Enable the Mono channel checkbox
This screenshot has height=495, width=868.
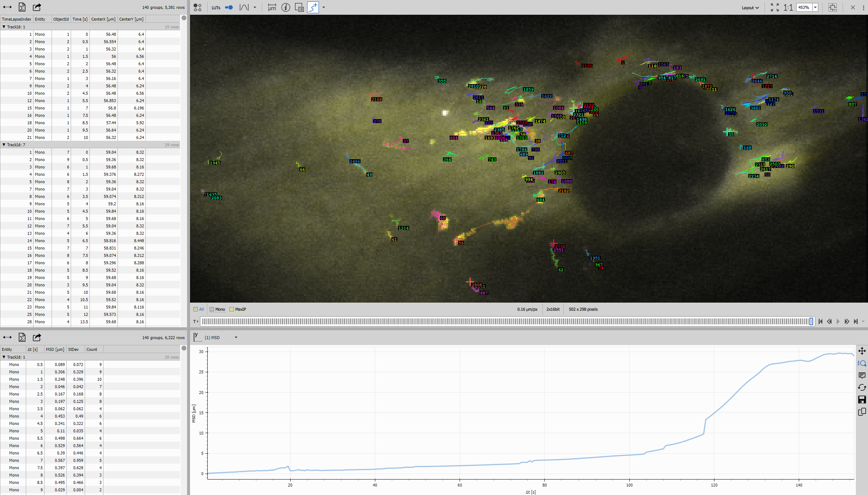pos(212,309)
